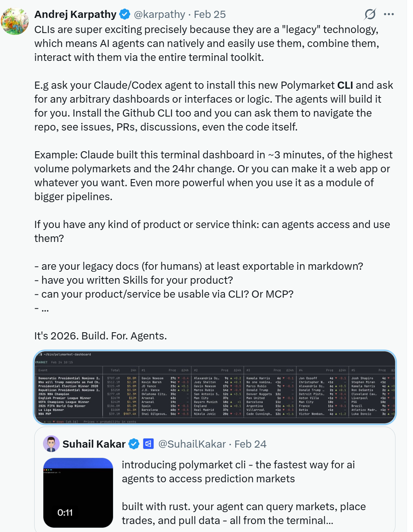Image resolution: width=413 pixels, height=532 pixels.
Task: Click the bold CLI highlighted word
Action: coord(345,85)
